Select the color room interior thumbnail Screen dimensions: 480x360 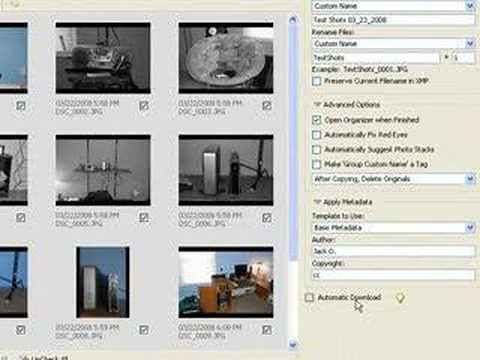tap(226, 282)
